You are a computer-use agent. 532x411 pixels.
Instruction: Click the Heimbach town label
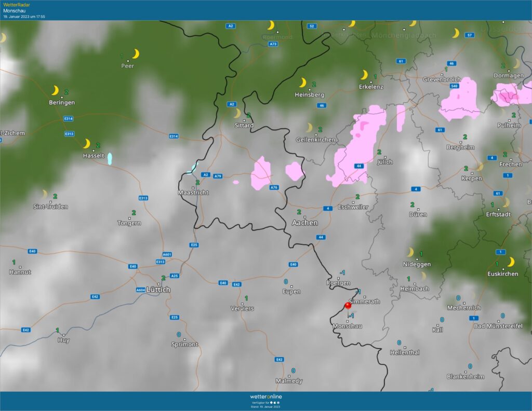point(415,289)
